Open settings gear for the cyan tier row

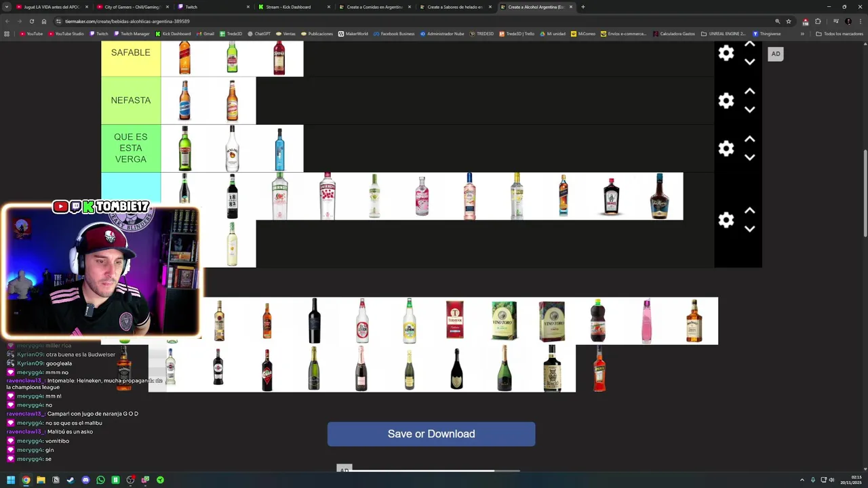click(726, 220)
